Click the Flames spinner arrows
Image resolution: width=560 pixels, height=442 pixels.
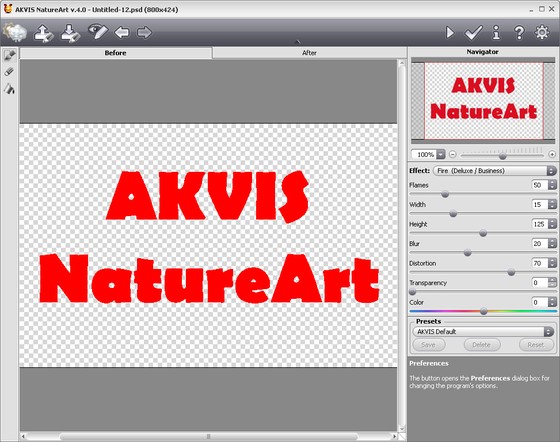pos(552,185)
